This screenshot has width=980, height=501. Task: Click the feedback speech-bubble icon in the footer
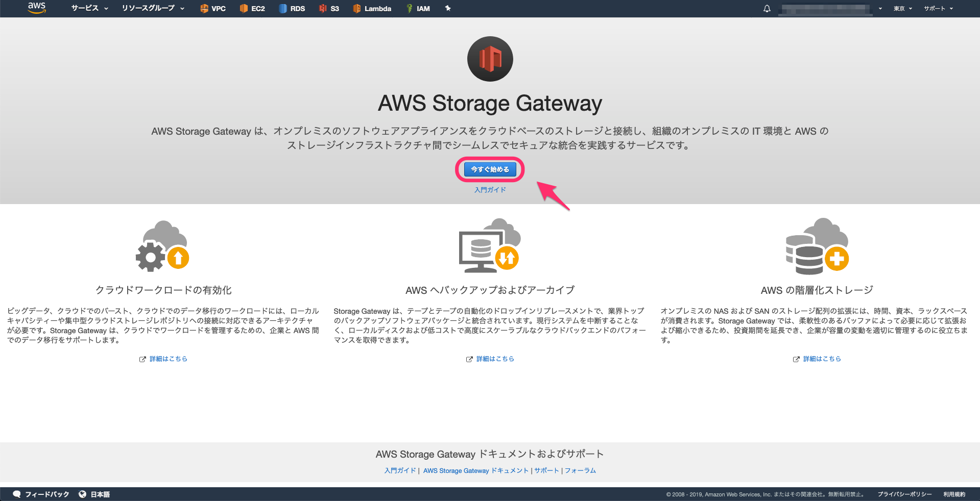17,494
